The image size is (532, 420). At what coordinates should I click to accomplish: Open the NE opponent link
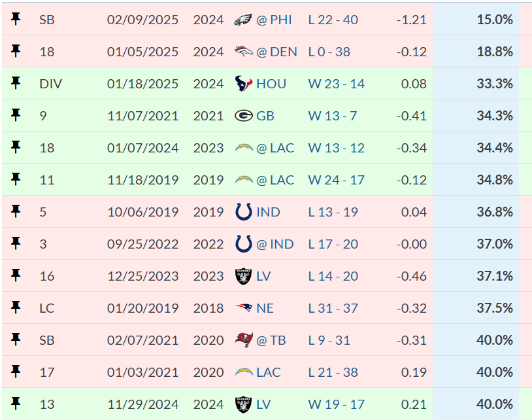265,308
